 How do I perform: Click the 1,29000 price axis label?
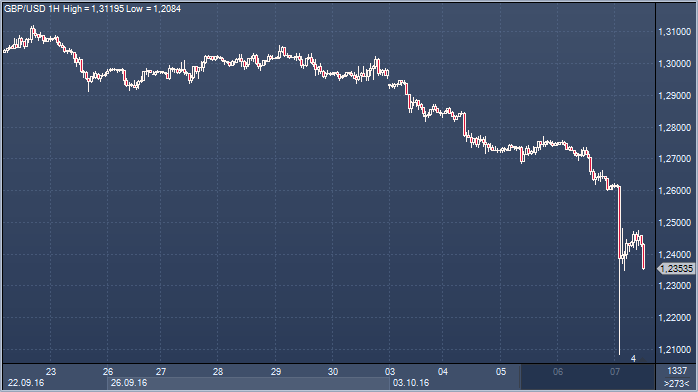674,96
